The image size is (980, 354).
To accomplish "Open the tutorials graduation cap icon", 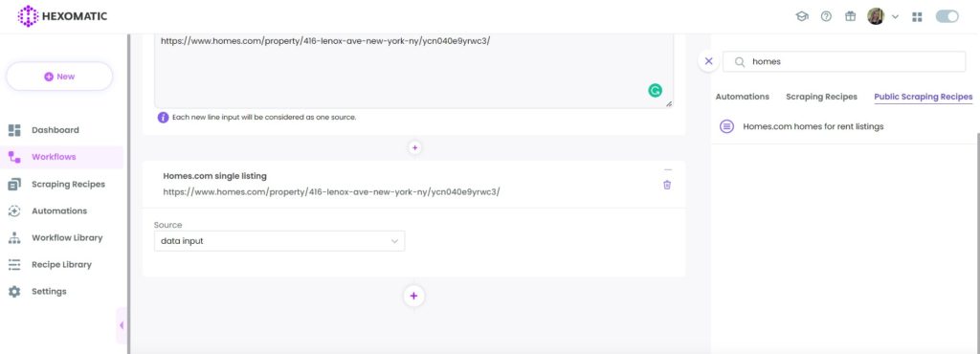I will pyautogui.click(x=802, y=17).
